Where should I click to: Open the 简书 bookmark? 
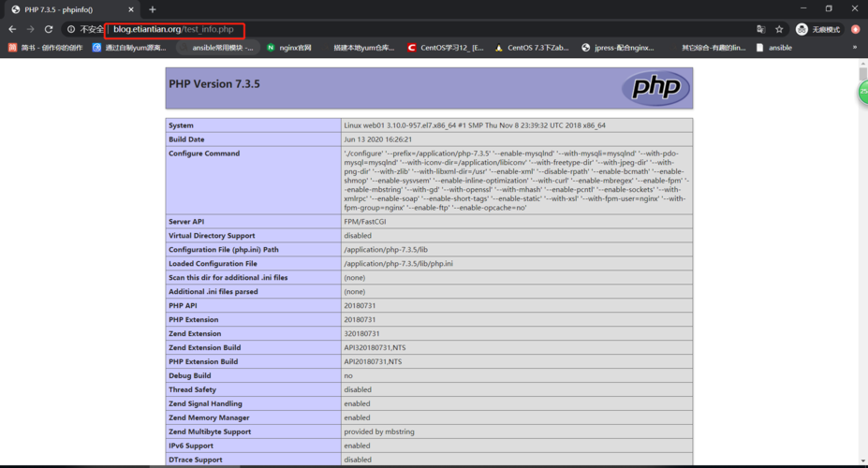(45, 48)
